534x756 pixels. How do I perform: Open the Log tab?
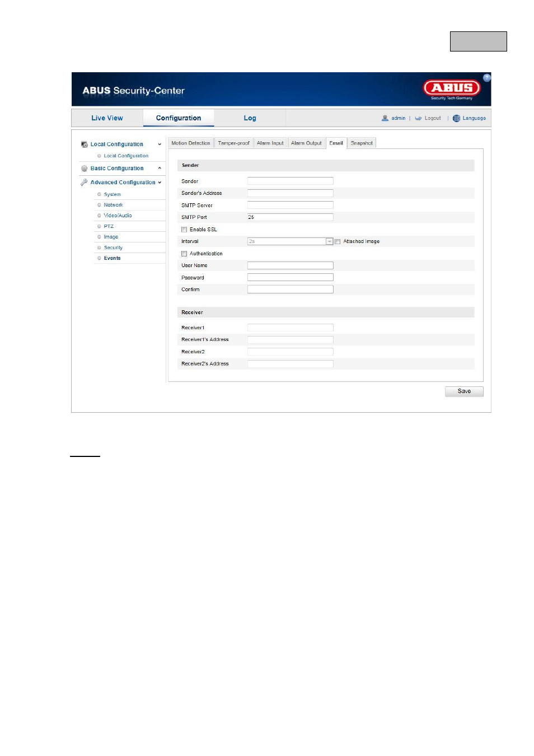250,118
